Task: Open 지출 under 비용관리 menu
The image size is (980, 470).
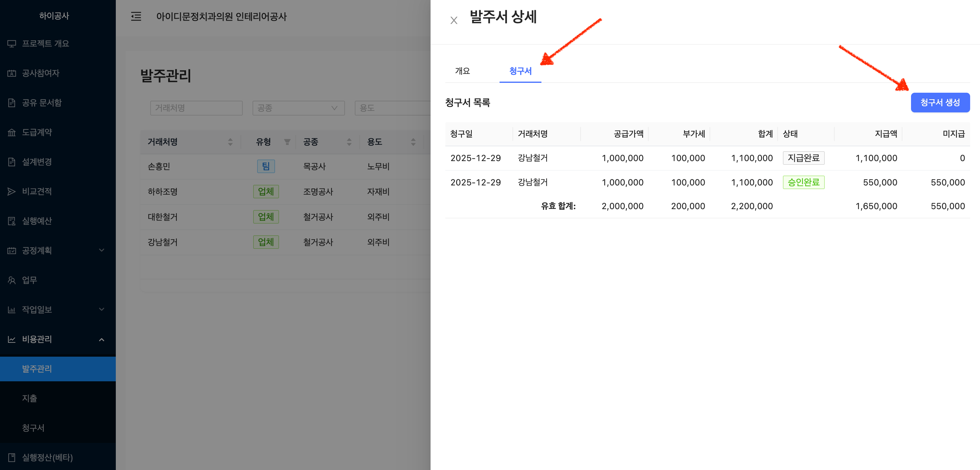Action: tap(30, 398)
